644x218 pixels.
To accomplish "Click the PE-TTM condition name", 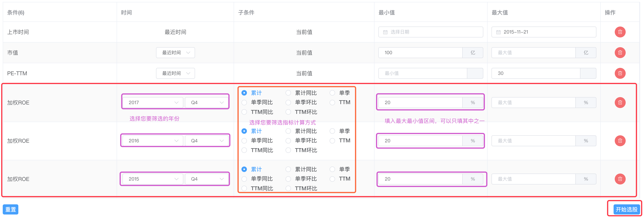I will [17, 73].
